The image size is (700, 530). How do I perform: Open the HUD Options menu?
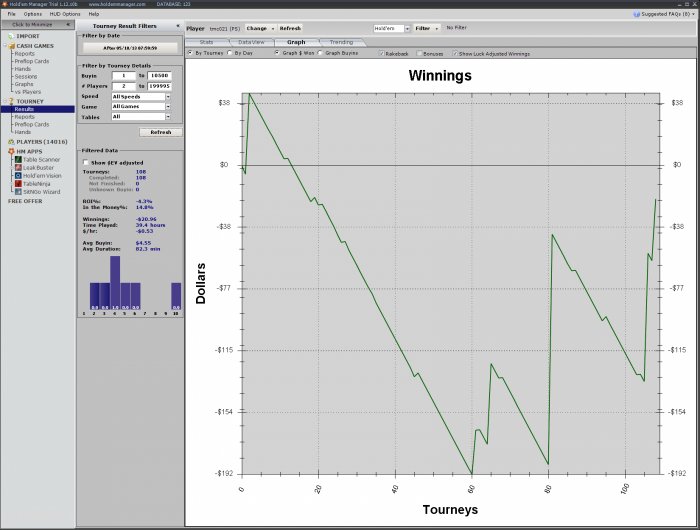pyautogui.click(x=64, y=14)
